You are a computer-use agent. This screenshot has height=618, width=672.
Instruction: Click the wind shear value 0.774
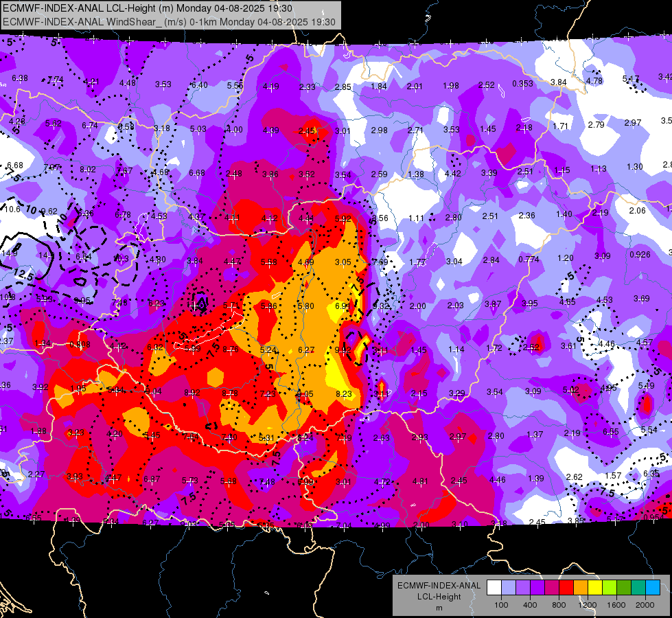(529, 259)
